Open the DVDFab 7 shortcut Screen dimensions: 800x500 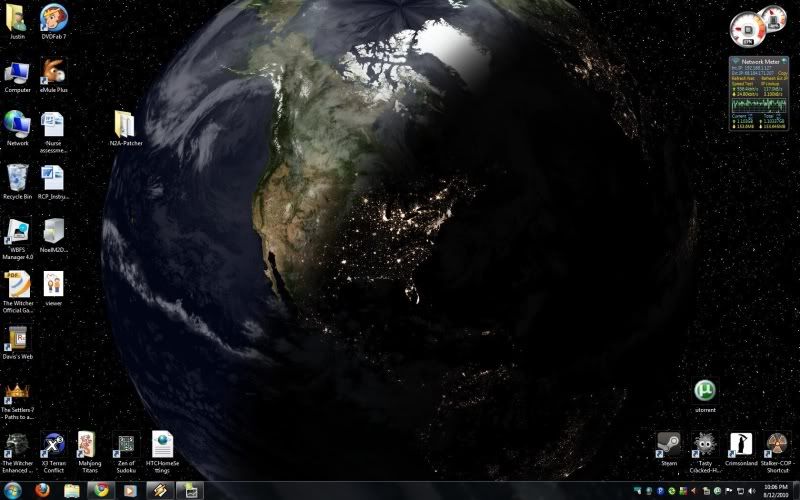pos(53,18)
